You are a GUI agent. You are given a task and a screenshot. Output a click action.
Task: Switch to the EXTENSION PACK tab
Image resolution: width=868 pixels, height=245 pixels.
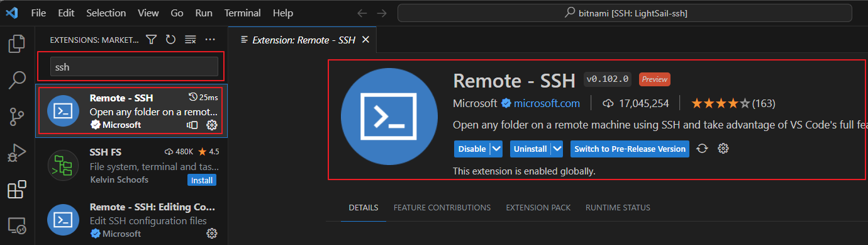click(x=538, y=207)
